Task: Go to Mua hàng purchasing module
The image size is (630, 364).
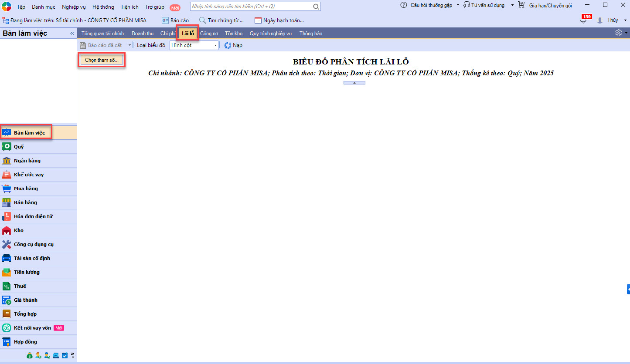Action: click(x=25, y=189)
